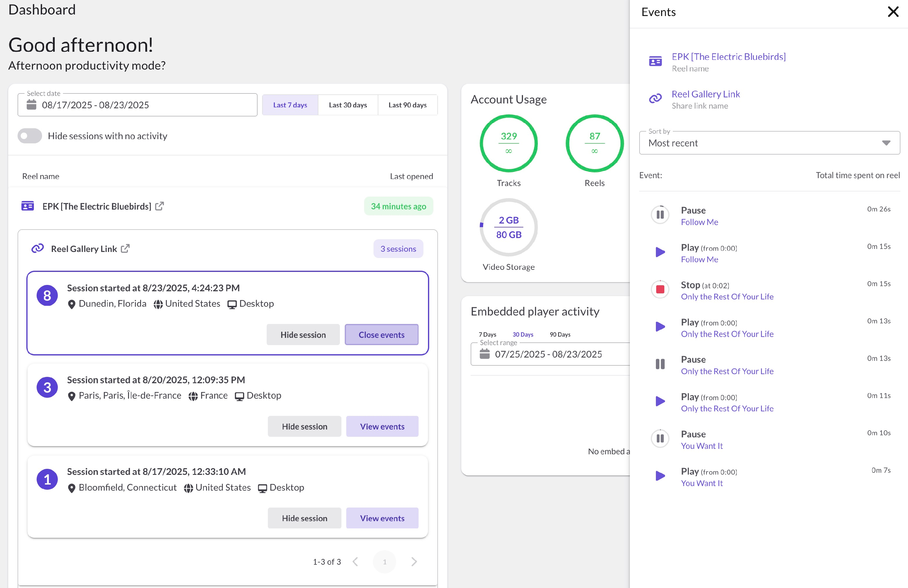Click the calendar icon in Select date field
Viewport: 908px width, 588px height.
point(32,105)
